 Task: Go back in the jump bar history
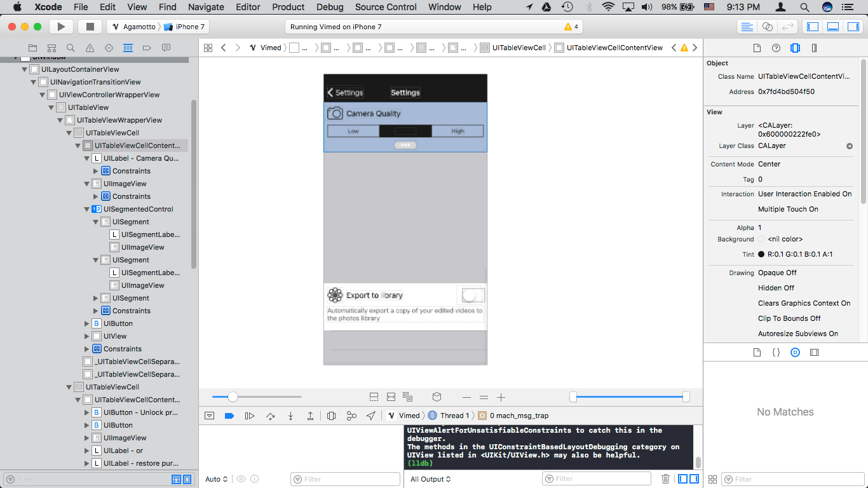(224, 48)
